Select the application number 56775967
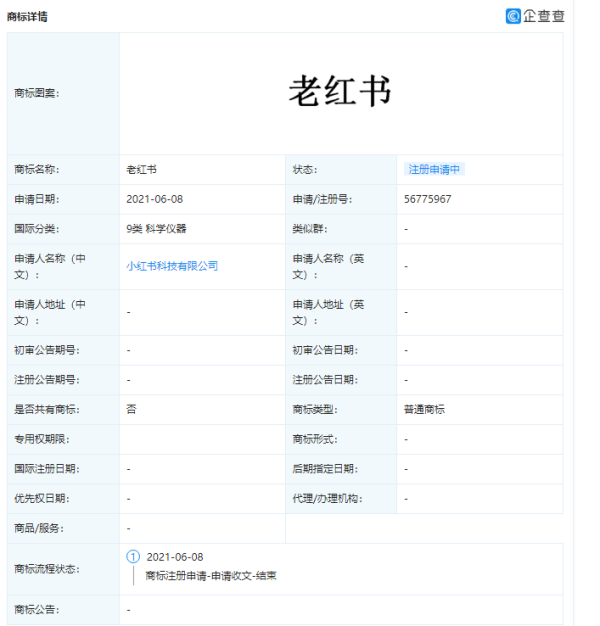The height and width of the screenshot is (626, 600). 428,199
